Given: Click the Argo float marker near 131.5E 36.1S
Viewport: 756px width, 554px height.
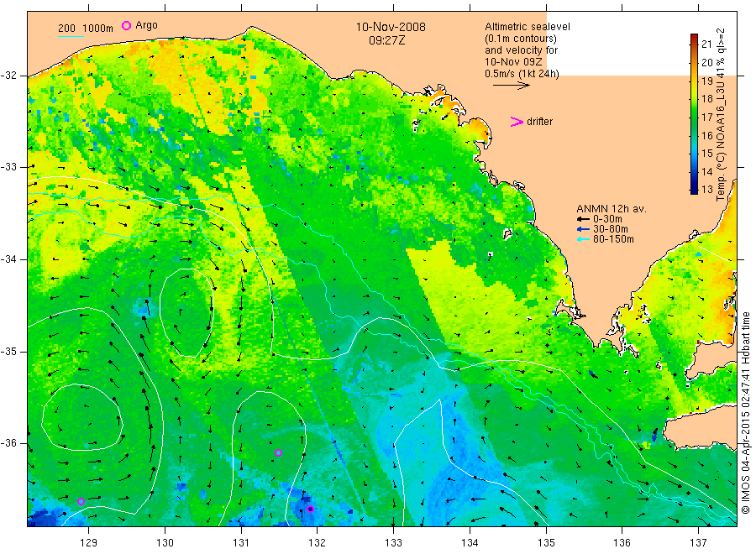Looking at the screenshot, I should pos(278,452).
